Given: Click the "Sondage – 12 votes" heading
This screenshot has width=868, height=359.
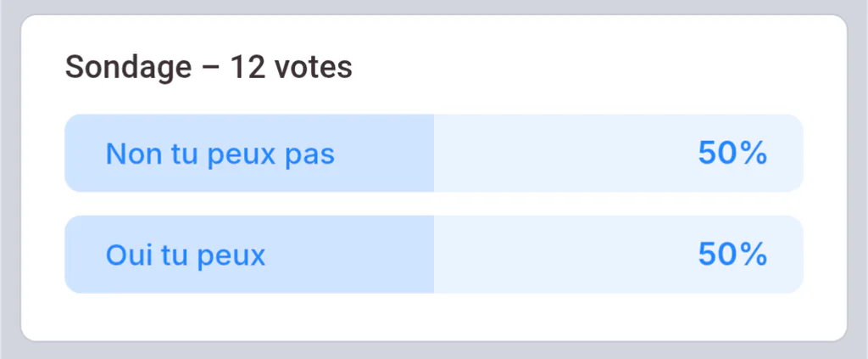Looking at the screenshot, I should click(209, 68).
